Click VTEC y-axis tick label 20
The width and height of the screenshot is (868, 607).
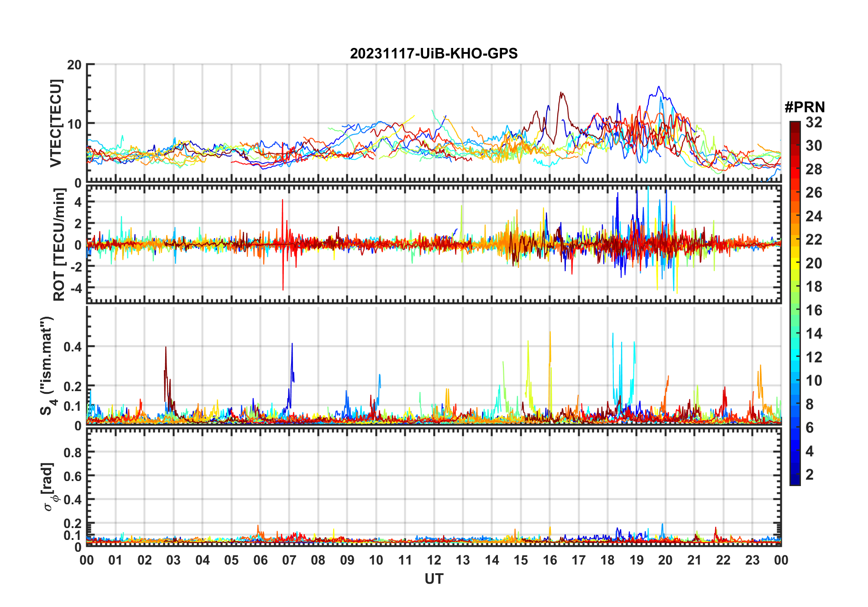pos(74,65)
